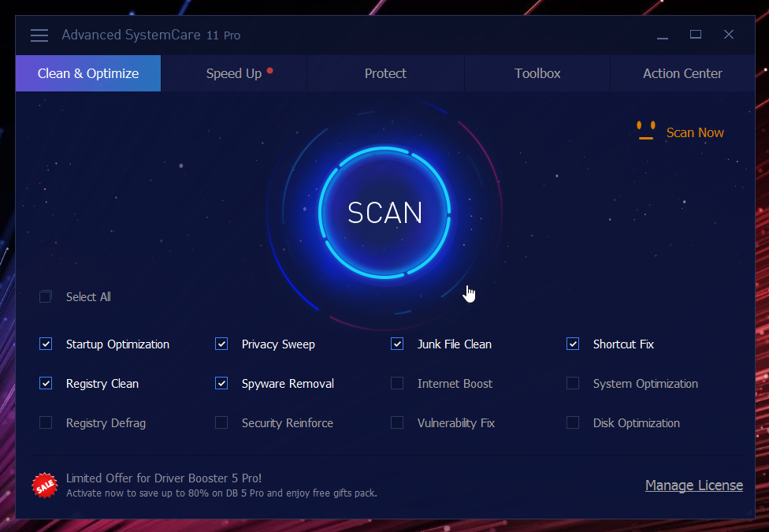Screen dimensions: 769x532
Task: Check the Registry Defrag option
Action: click(46, 422)
